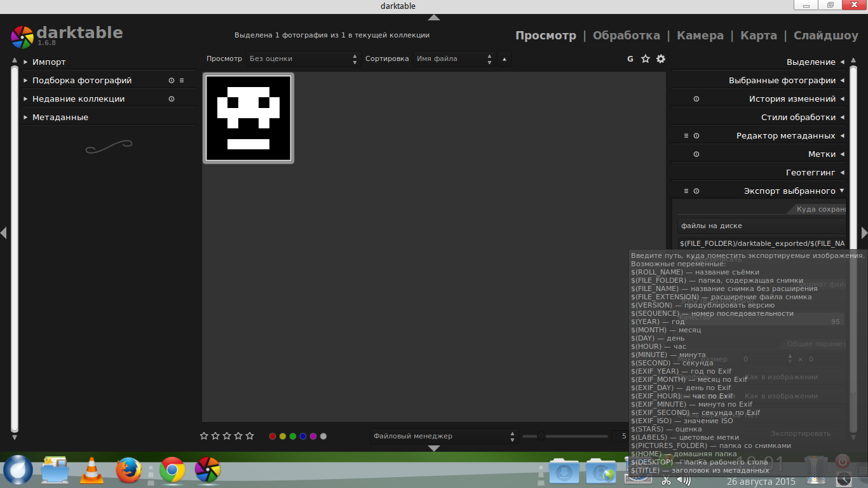Launch Firefox from the taskbar
868x488 pixels.
tap(129, 471)
